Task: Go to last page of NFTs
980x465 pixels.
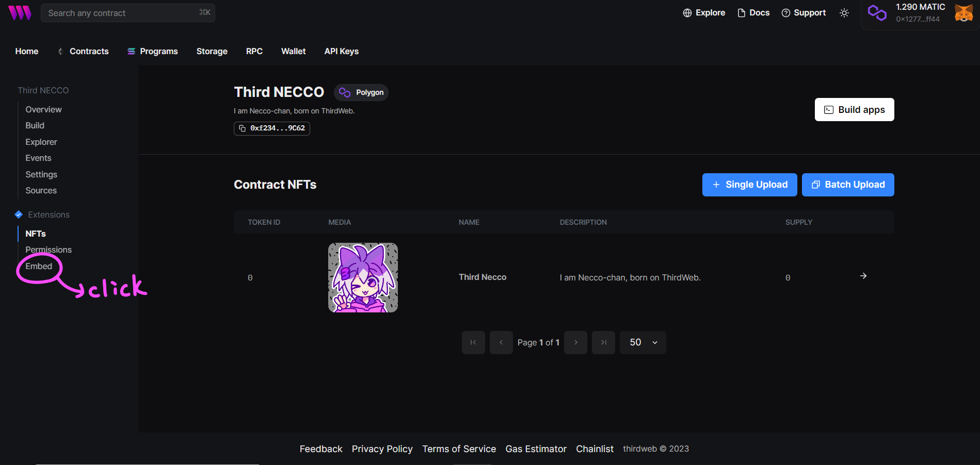Action: coord(603,342)
